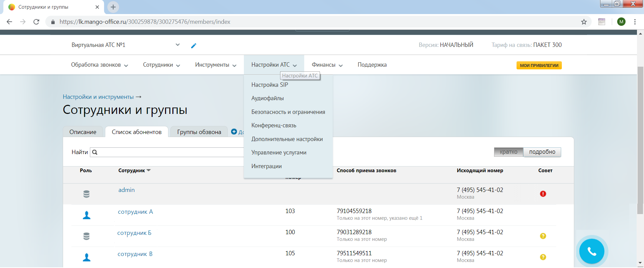Select Конференц-связь menu item
The image size is (644, 268).
274,125
